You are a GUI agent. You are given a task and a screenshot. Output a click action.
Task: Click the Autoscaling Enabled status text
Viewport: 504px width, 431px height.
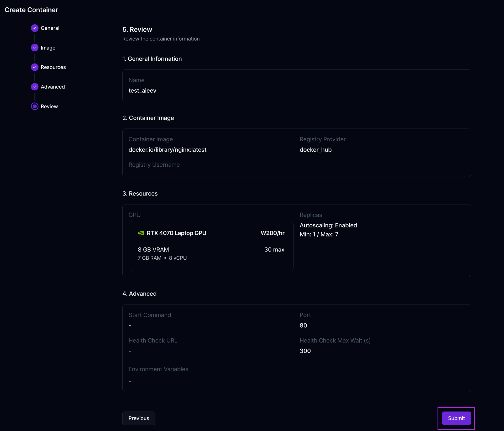[x=328, y=225]
